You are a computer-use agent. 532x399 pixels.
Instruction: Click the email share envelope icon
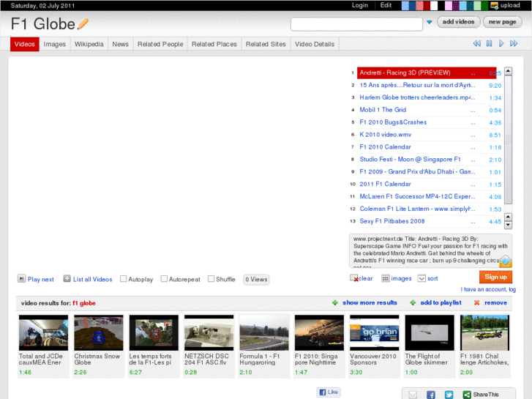(x=413, y=395)
